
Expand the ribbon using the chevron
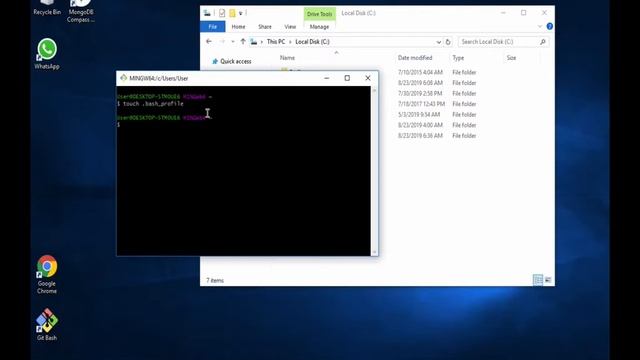[x=540, y=27]
